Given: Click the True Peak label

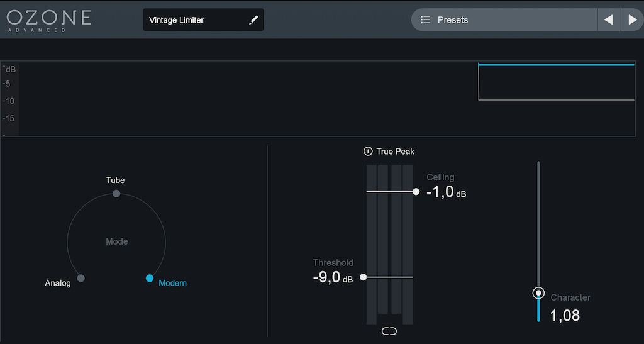Looking at the screenshot, I should click(x=396, y=152).
